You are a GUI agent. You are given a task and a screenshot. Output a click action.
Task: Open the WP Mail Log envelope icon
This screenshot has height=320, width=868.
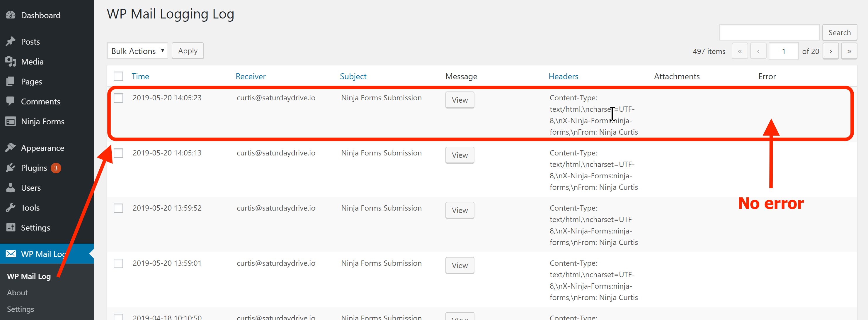click(11, 254)
